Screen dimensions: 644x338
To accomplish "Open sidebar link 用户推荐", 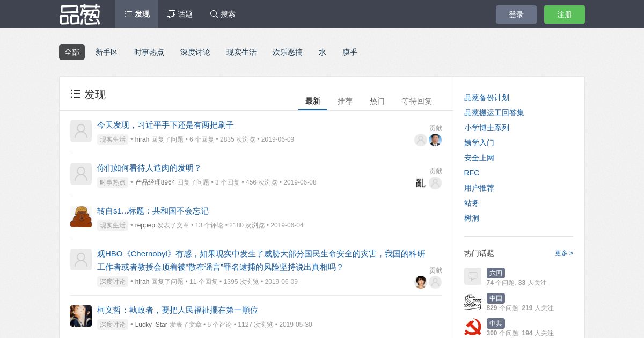I will pos(479,188).
